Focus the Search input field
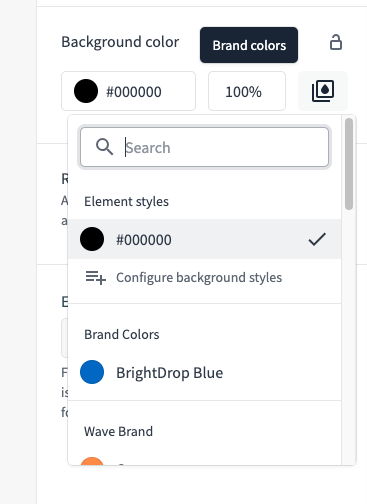 coord(204,147)
